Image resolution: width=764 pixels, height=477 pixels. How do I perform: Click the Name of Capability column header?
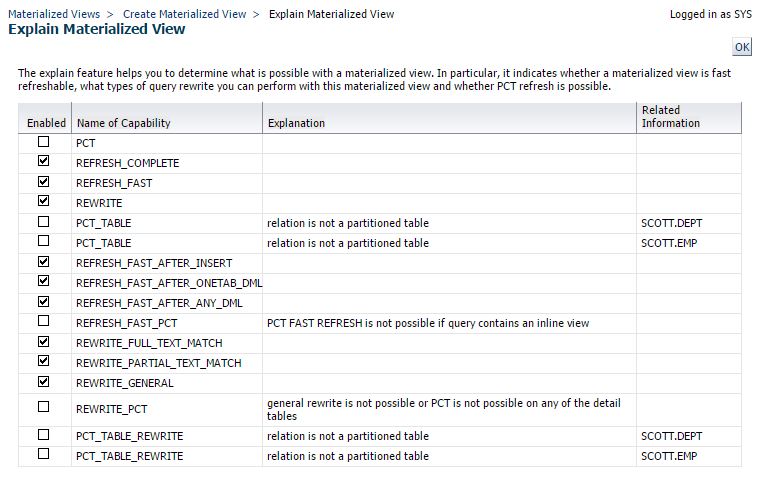tap(123, 123)
